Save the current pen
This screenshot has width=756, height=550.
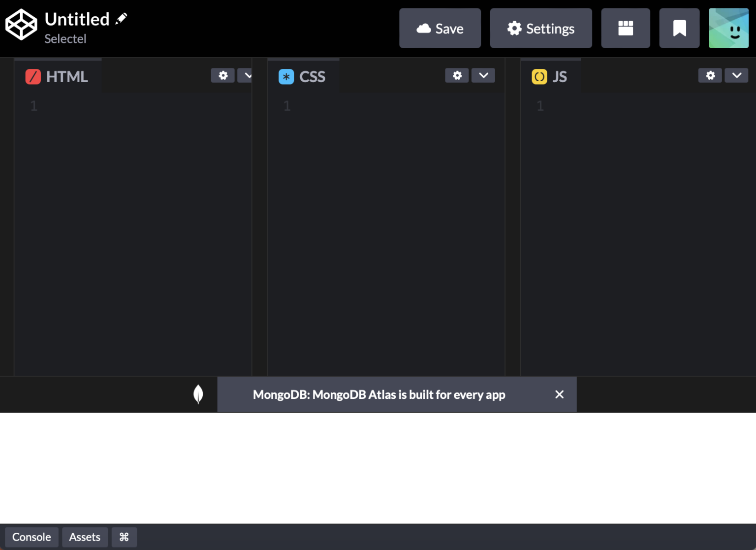440,28
